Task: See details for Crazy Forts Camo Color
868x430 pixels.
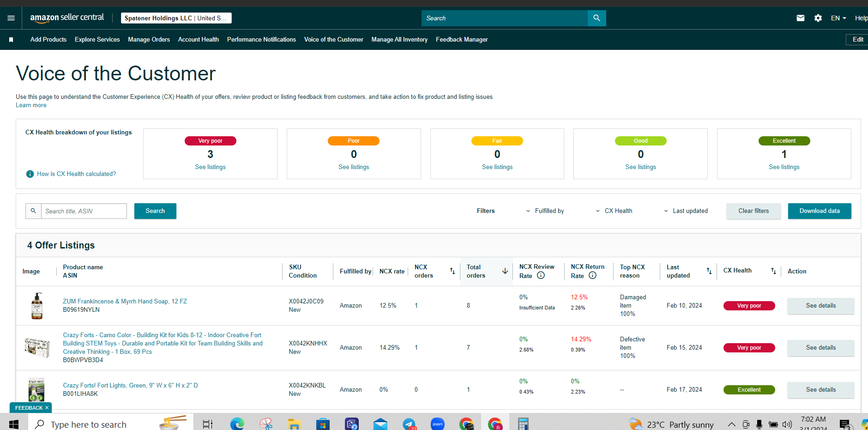Action: [821, 348]
